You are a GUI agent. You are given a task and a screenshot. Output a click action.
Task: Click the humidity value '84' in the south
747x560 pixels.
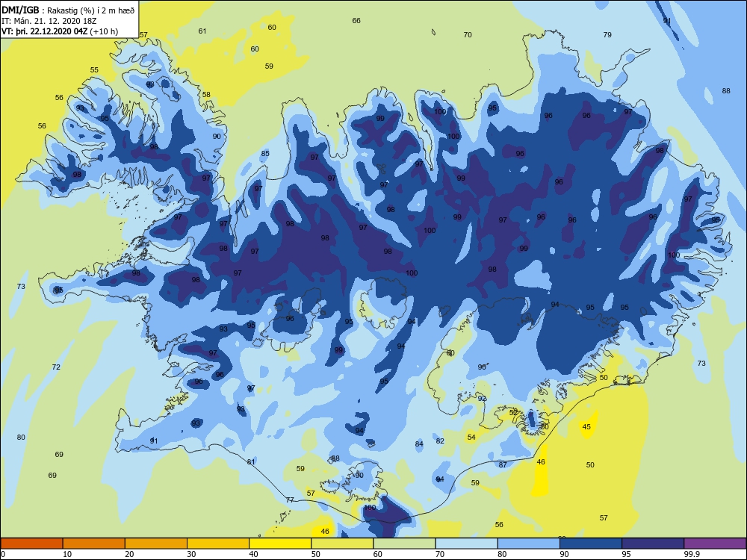click(419, 444)
